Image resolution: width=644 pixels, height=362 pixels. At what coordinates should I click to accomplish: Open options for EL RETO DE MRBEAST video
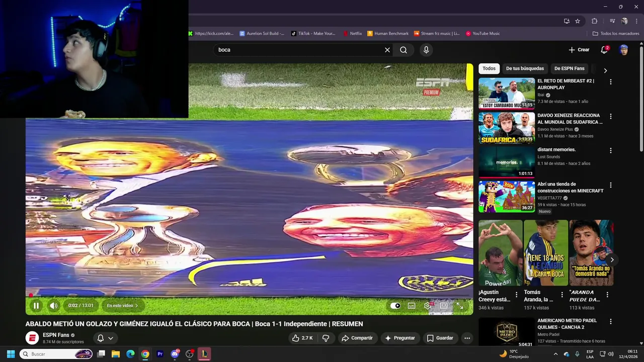[x=611, y=81]
